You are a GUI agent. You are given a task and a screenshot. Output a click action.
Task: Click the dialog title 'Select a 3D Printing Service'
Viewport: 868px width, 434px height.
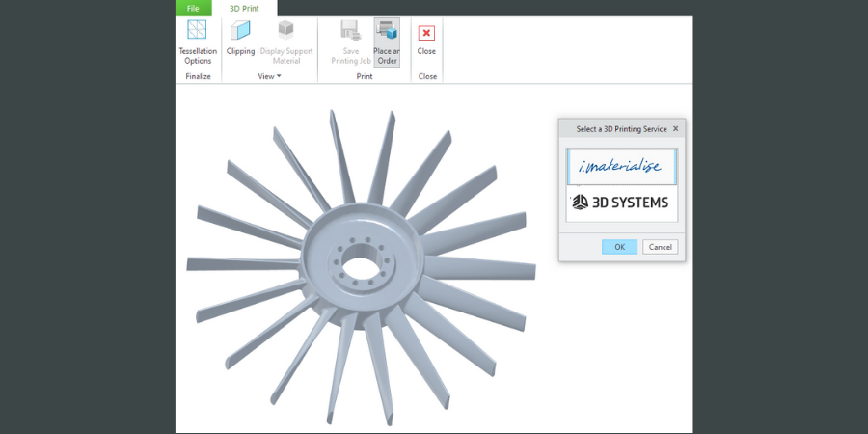621,128
